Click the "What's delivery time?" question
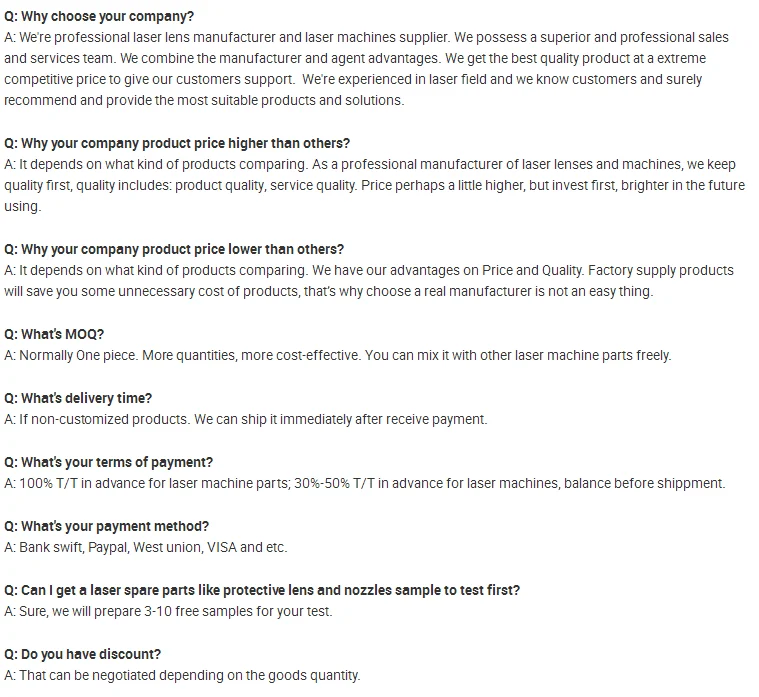 click(78, 398)
